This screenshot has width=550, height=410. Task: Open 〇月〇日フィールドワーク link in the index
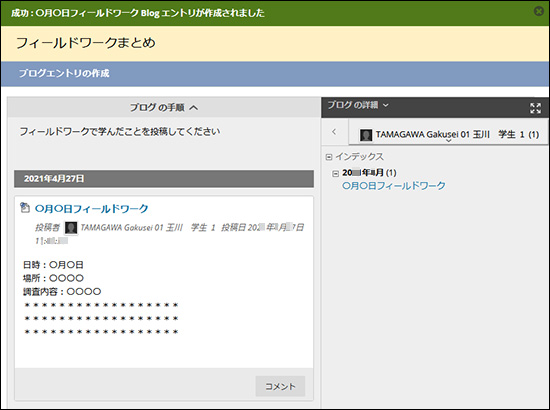tap(394, 186)
